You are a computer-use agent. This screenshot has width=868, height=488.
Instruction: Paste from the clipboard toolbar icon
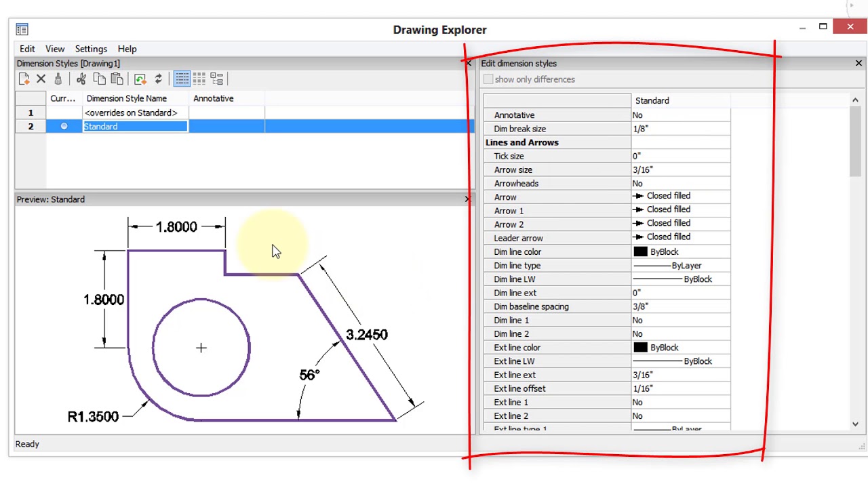117,79
